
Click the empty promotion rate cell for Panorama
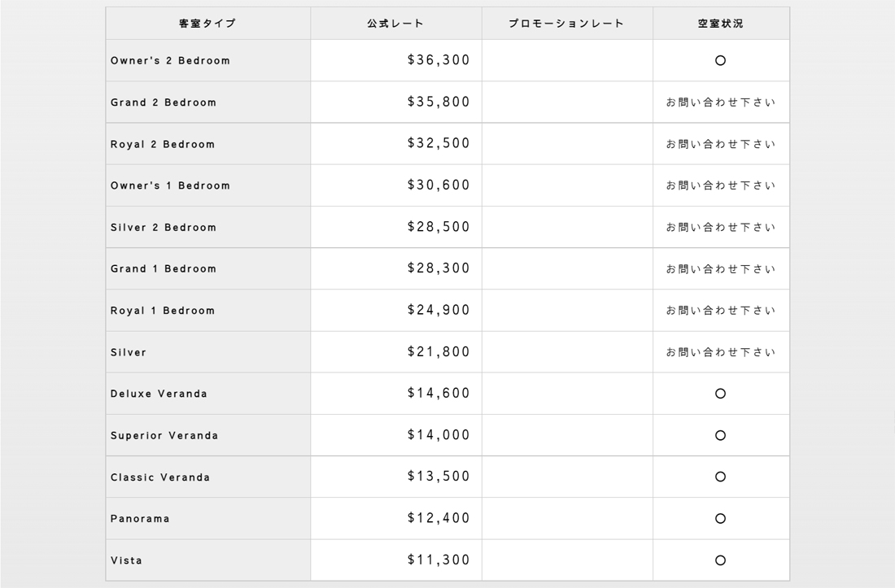click(x=567, y=519)
